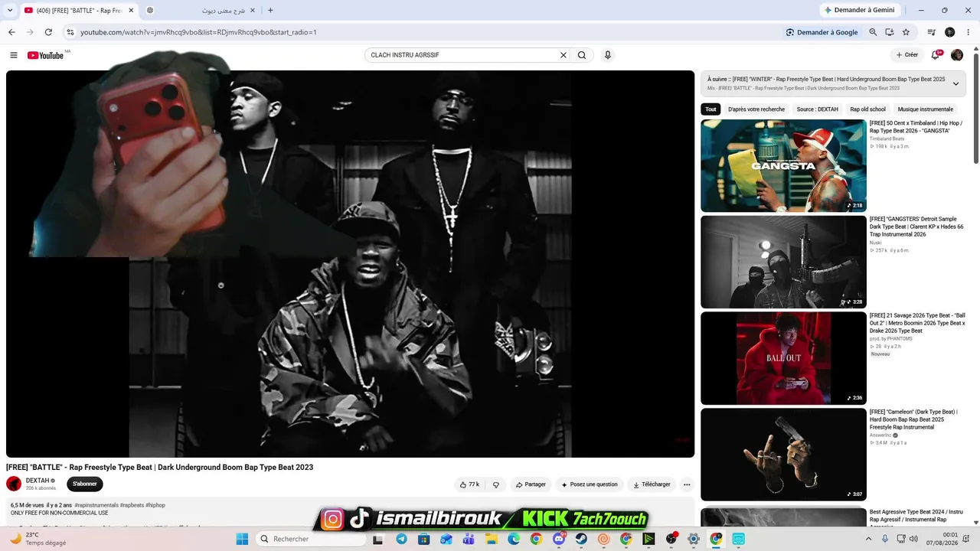Show hidden system tray icons
The height and width of the screenshot is (551, 980).
pyautogui.click(x=869, y=539)
